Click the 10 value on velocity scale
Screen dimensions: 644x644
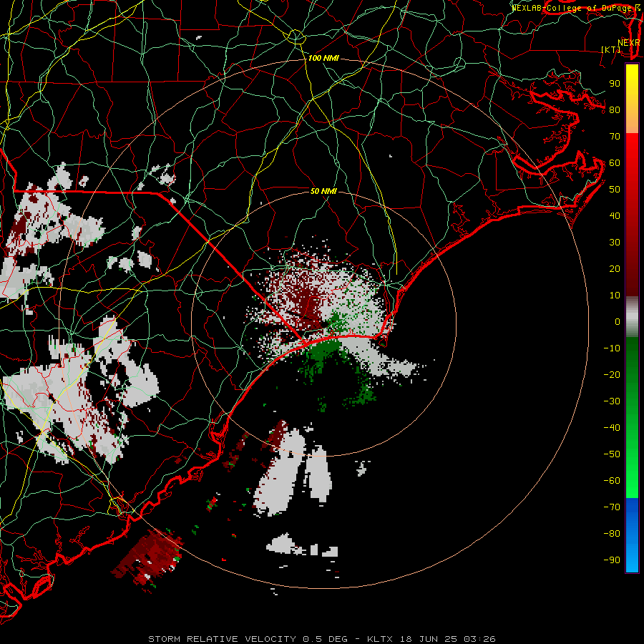pos(615,296)
